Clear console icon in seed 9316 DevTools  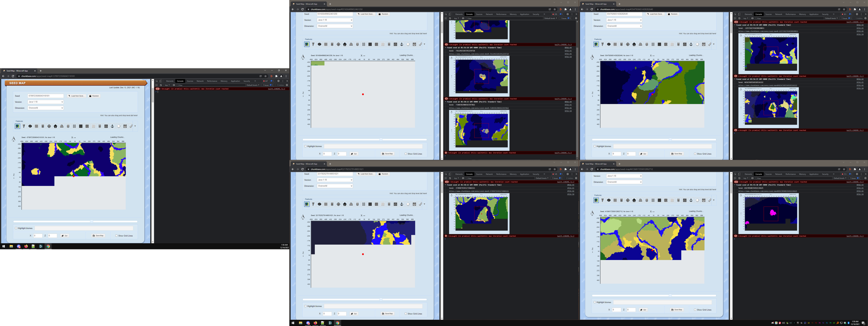click(x=450, y=18)
